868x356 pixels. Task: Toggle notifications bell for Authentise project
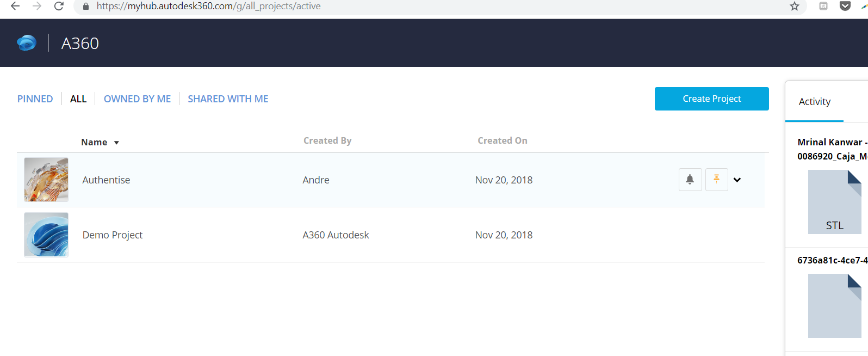pyautogui.click(x=690, y=180)
